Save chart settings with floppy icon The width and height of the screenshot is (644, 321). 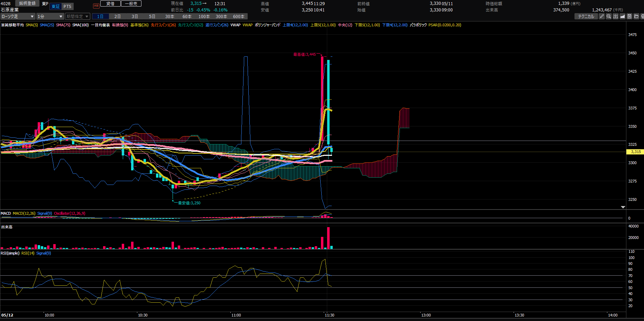[x=629, y=16]
